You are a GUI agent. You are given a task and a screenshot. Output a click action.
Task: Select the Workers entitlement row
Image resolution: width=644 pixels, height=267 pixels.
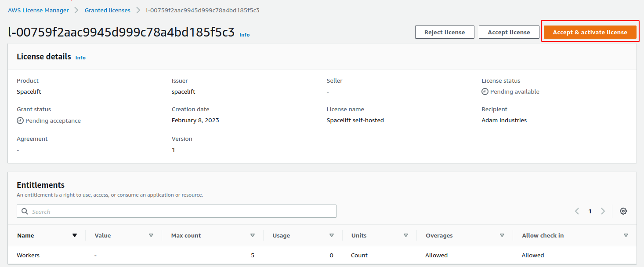click(x=29, y=255)
